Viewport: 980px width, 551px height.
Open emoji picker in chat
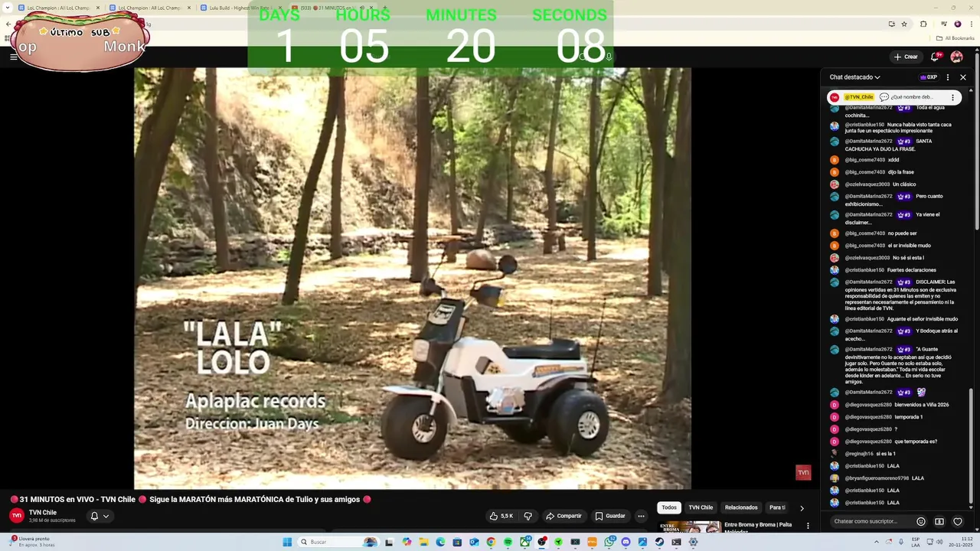click(921, 521)
